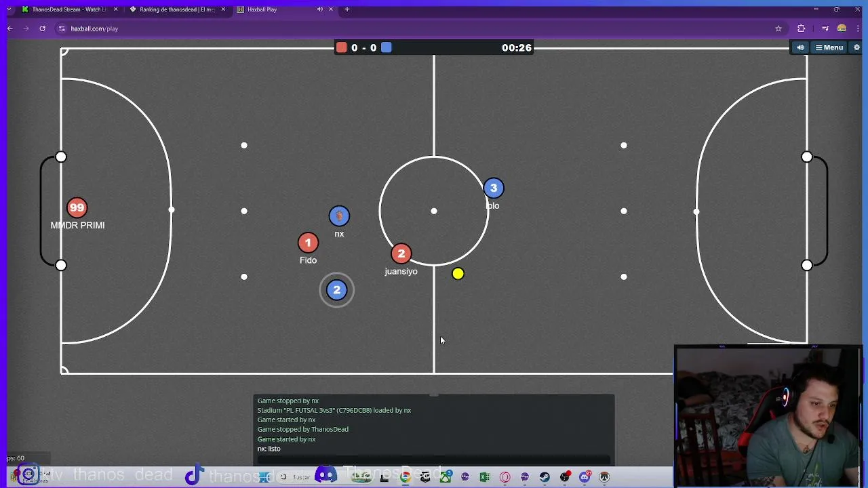This screenshot has width=868, height=488.
Task: Open Excel from the taskbar
Action: [485, 477]
